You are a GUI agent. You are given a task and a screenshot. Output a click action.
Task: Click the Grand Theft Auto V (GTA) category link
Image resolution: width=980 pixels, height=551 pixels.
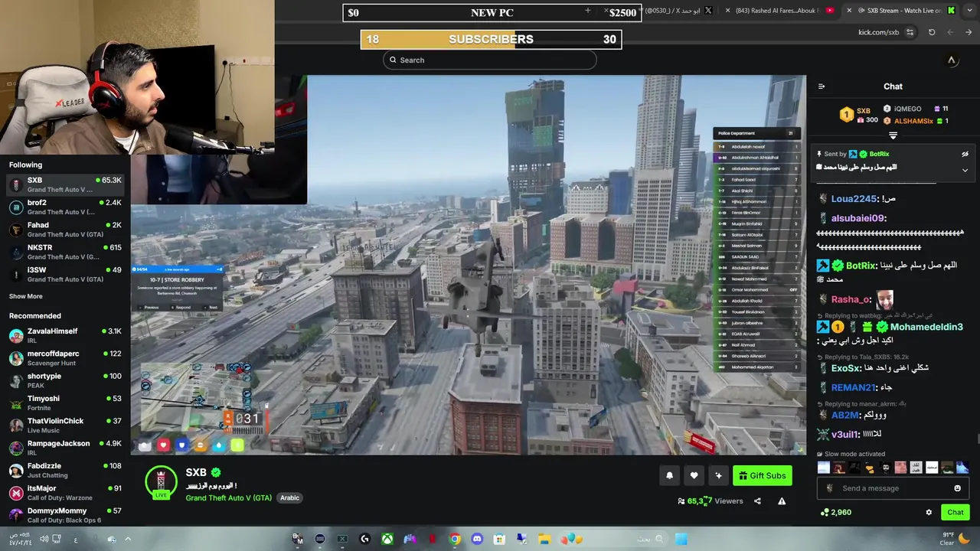pyautogui.click(x=228, y=497)
